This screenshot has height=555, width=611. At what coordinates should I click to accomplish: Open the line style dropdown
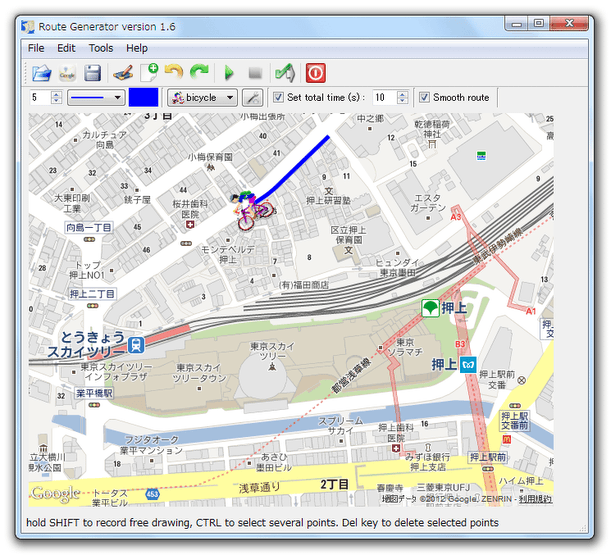pos(96,97)
